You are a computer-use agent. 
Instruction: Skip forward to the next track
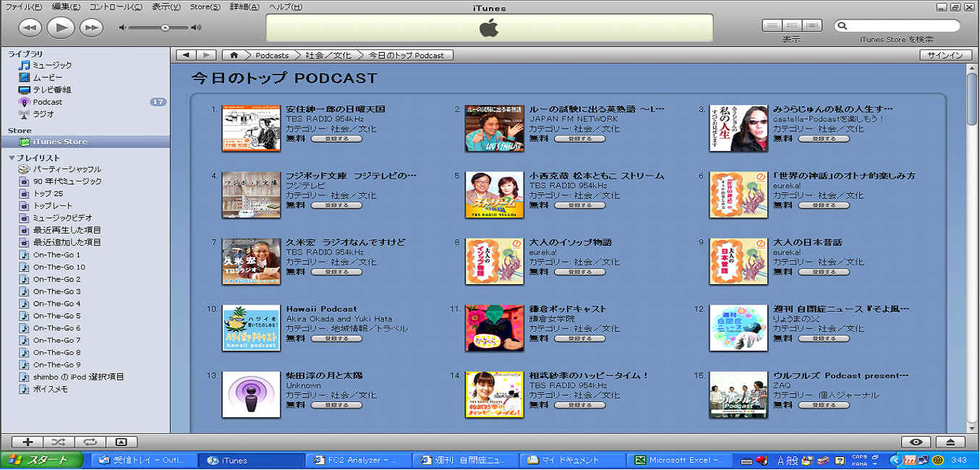[x=91, y=27]
